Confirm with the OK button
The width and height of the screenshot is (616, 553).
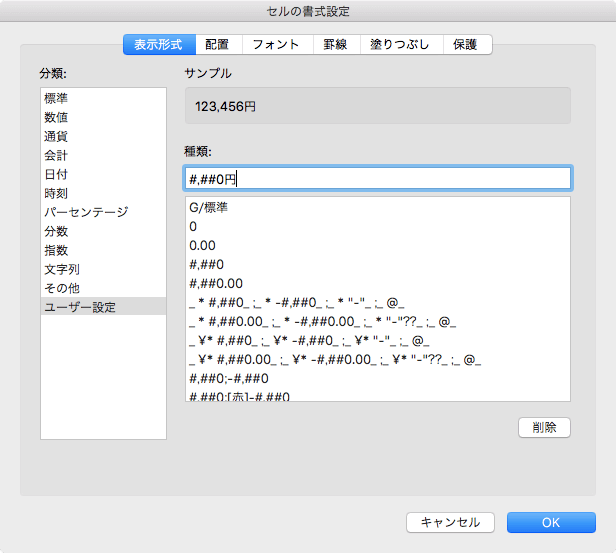(x=551, y=522)
